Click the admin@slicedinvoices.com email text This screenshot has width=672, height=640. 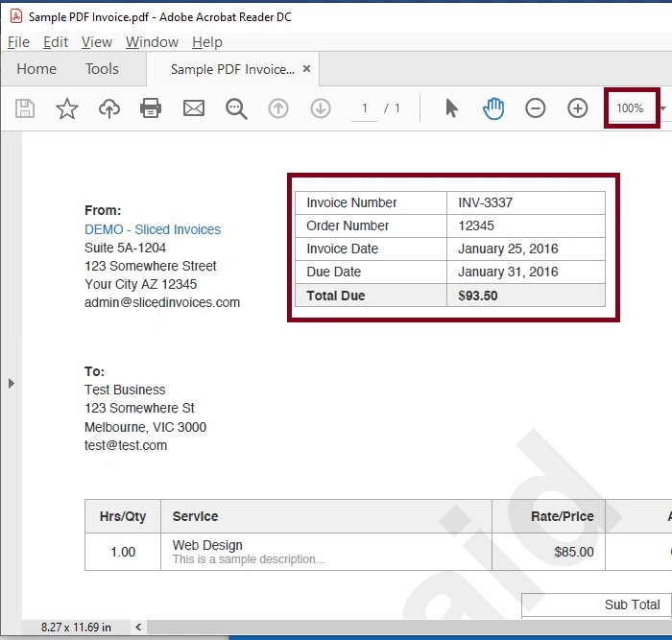click(x=162, y=302)
